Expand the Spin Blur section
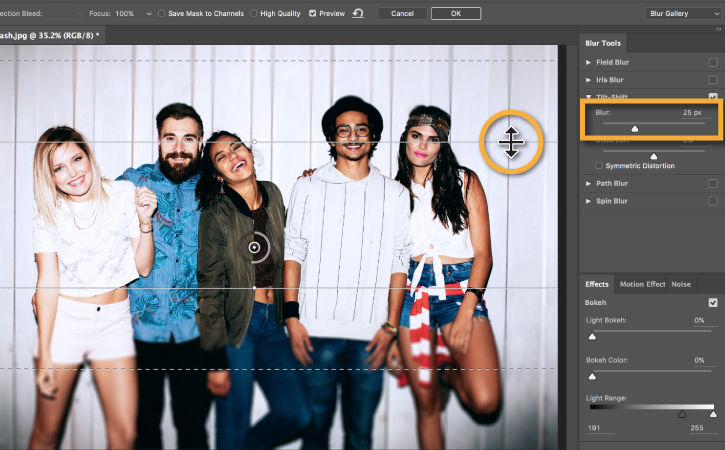This screenshot has width=725, height=450. (x=588, y=201)
